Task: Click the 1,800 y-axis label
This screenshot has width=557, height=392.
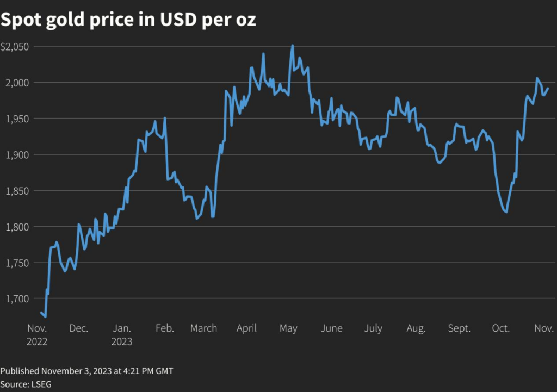Action: (16, 227)
